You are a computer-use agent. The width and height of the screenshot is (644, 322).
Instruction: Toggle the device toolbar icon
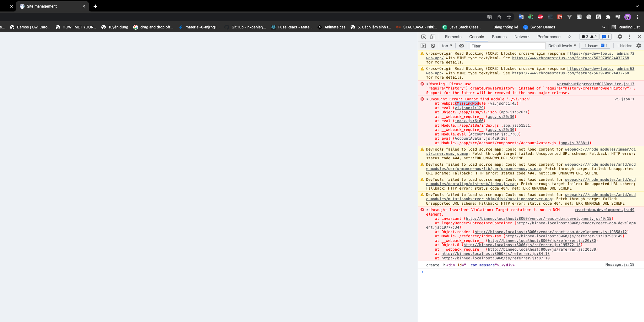pos(433,37)
